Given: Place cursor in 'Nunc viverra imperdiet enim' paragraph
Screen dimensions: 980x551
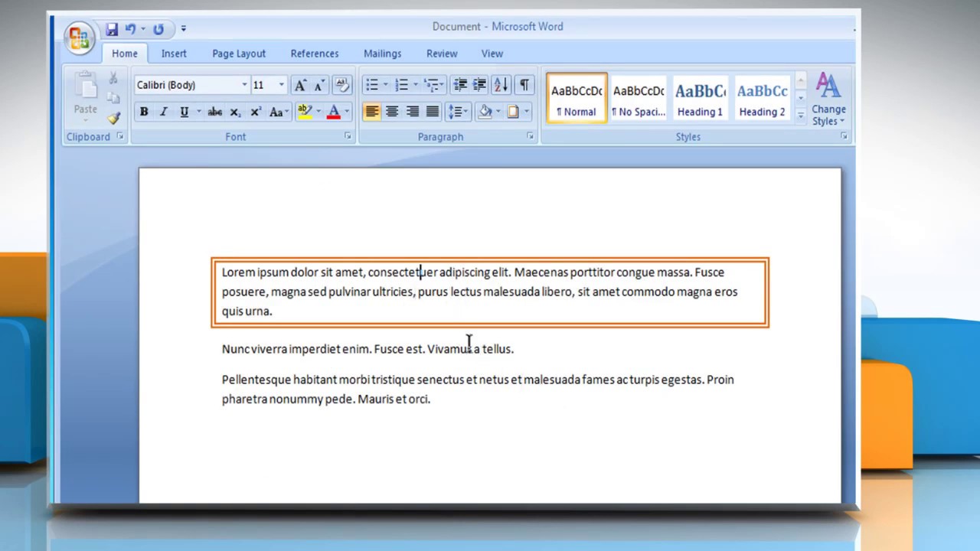Looking at the screenshot, I should point(367,349).
